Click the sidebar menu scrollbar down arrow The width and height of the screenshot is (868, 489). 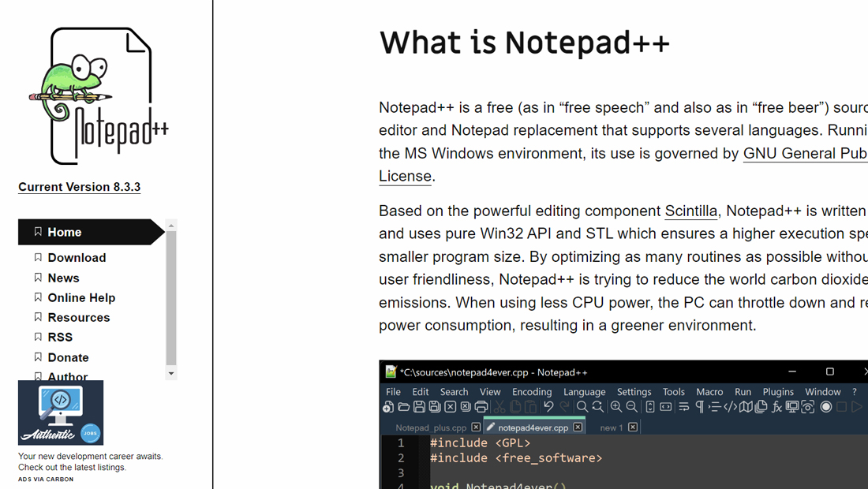171,373
